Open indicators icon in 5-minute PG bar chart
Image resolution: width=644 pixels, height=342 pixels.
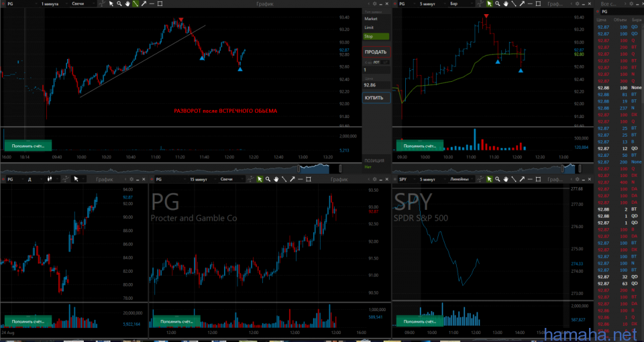coord(480,4)
